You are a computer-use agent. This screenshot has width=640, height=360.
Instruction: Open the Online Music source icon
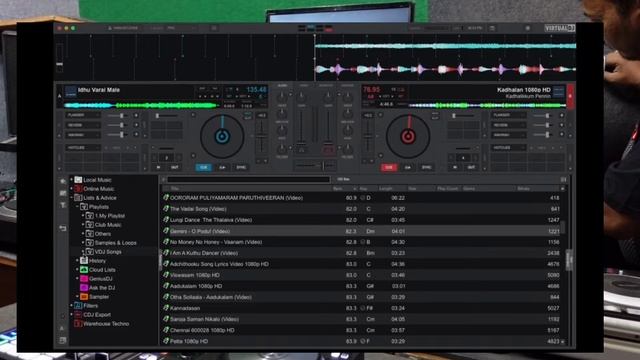(78, 189)
